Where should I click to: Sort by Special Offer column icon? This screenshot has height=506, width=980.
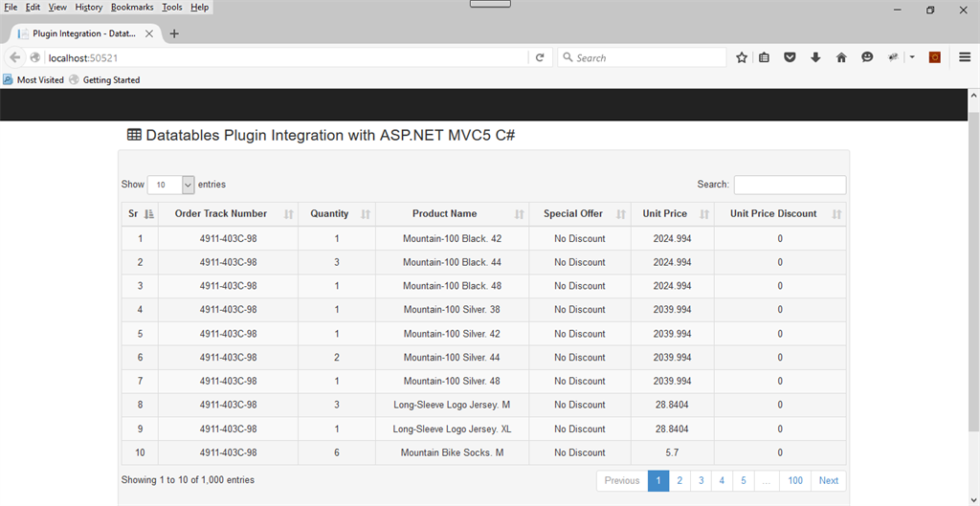tap(621, 214)
